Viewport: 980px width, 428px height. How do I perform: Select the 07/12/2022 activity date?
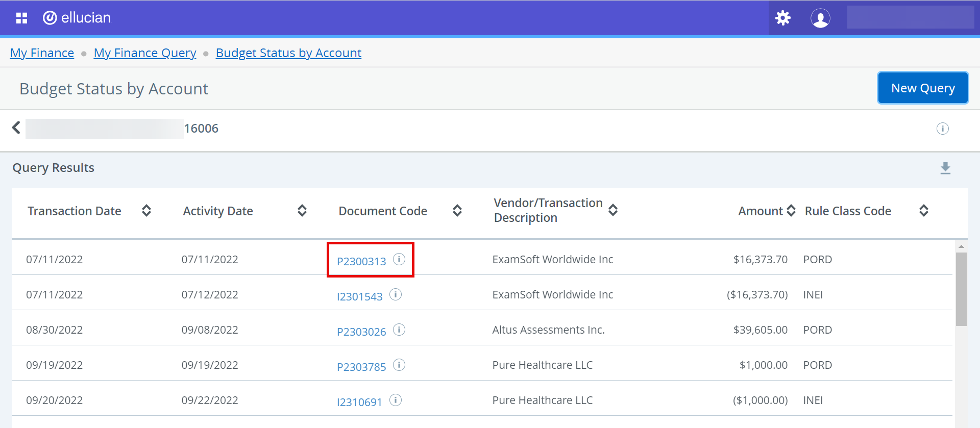(x=210, y=295)
